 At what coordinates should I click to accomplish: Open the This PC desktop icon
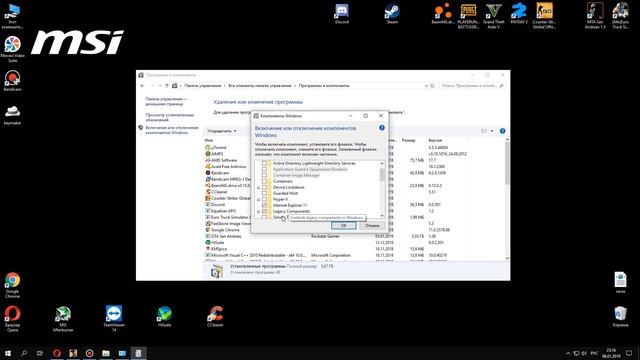click(12, 16)
